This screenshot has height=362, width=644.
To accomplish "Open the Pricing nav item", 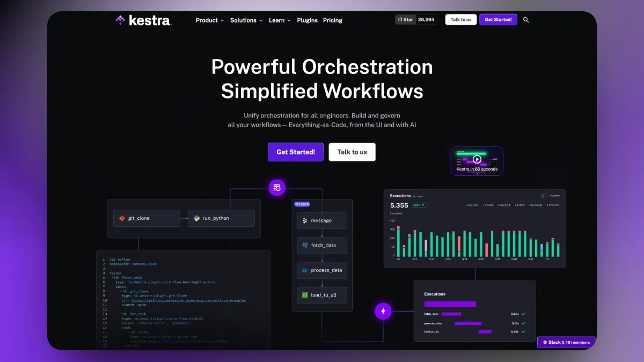I will click(x=333, y=20).
